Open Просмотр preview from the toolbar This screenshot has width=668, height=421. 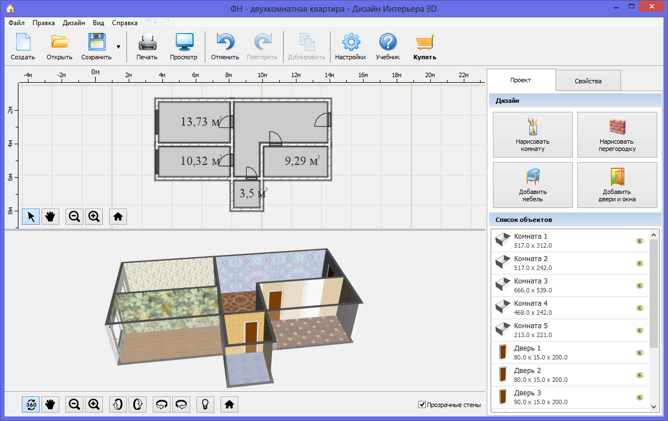[x=184, y=45]
